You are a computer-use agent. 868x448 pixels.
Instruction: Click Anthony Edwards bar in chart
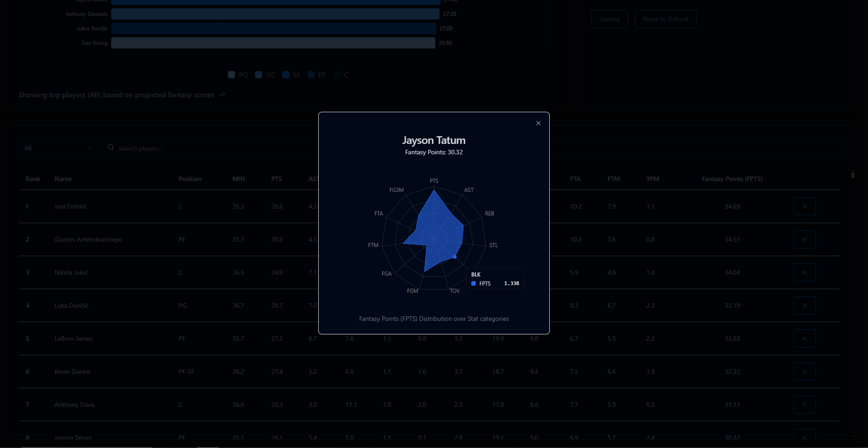click(275, 14)
